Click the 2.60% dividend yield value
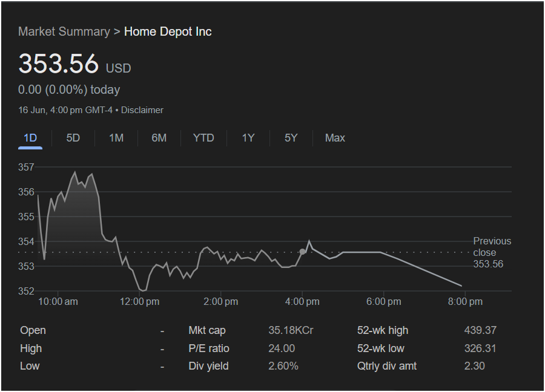 click(x=283, y=366)
